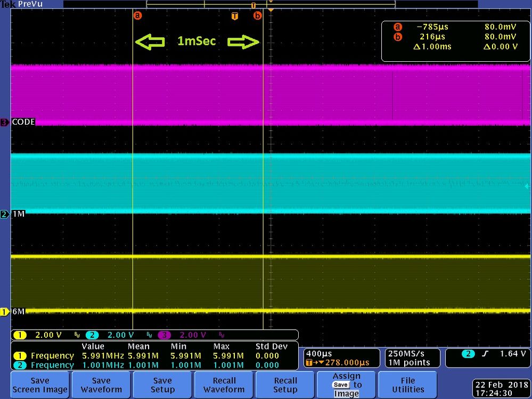Click the date and time display
The width and height of the screenshot is (532, 399).
502,389
